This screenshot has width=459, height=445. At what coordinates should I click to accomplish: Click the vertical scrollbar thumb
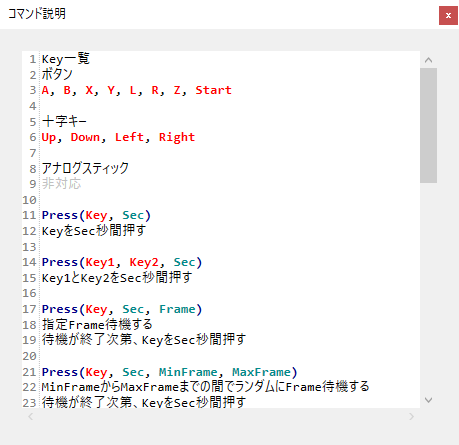pyautogui.click(x=428, y=125)
